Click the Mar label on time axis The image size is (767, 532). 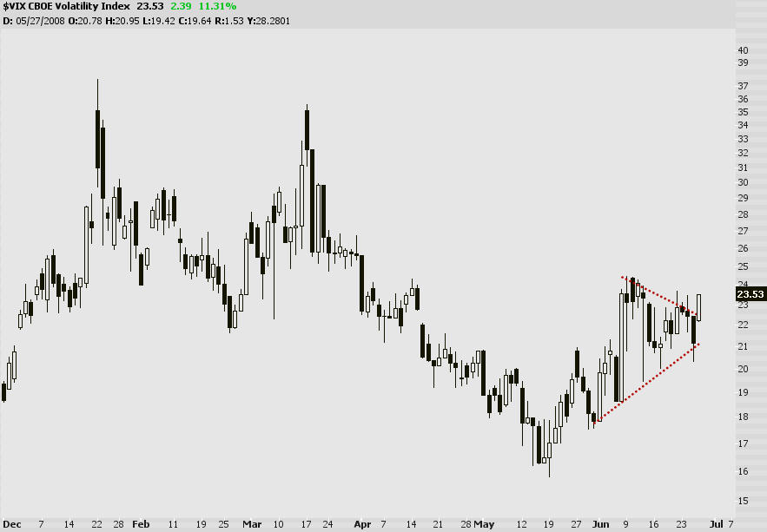point(252,525)
